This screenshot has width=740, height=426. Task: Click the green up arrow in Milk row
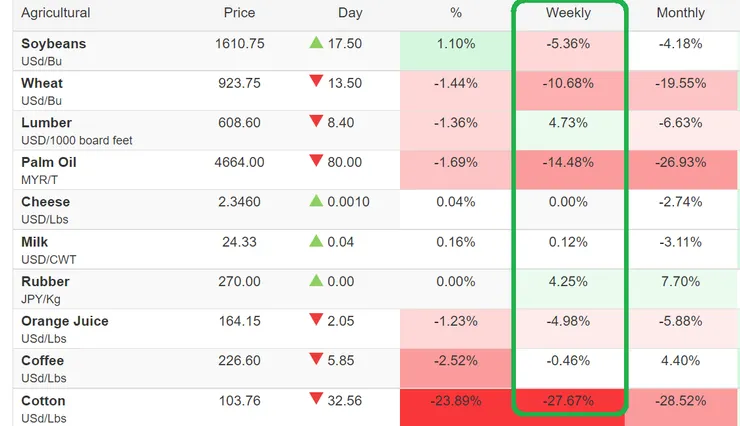[x=317, y=241]
